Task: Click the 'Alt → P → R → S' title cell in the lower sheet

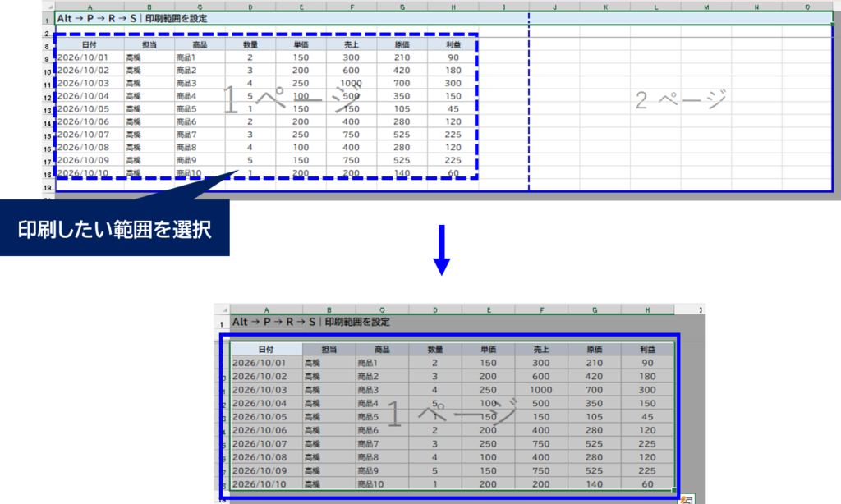Action: (310, 322)
